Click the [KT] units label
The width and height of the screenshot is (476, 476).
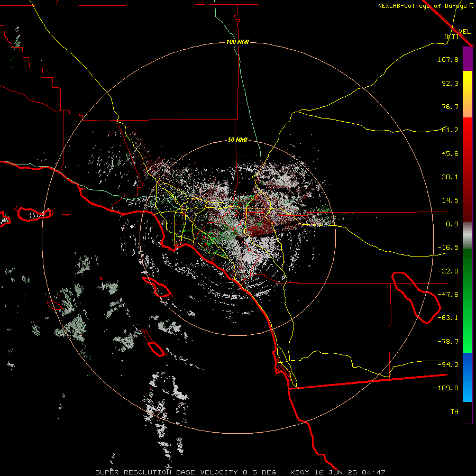coord(452,36)
